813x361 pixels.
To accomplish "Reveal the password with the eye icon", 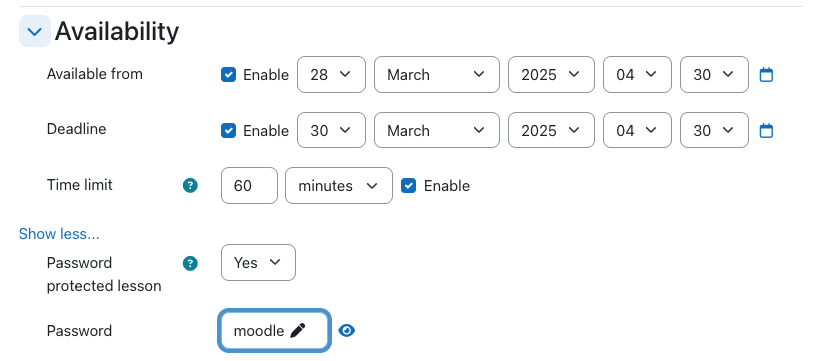I will tap(346, 330).
